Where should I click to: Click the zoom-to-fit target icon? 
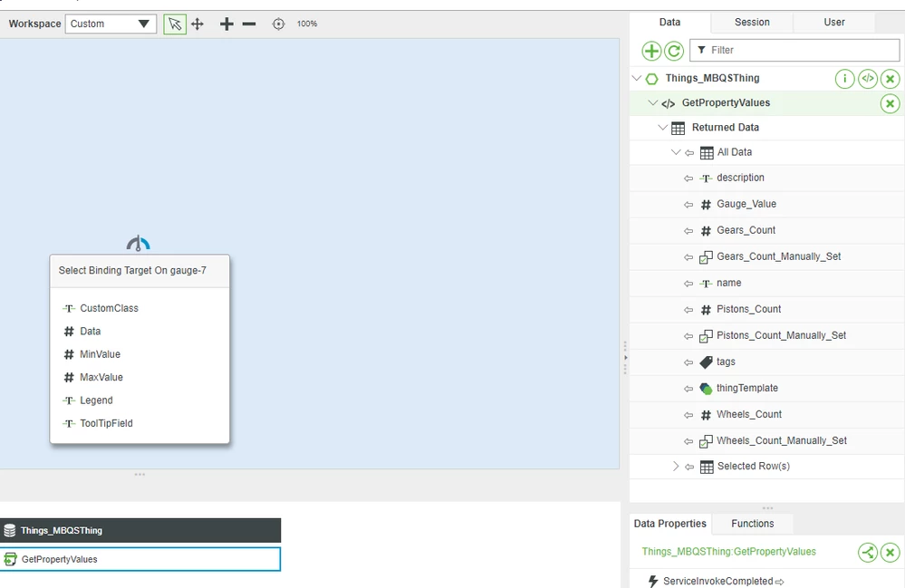pyautogui.click(x=278, y=24)
